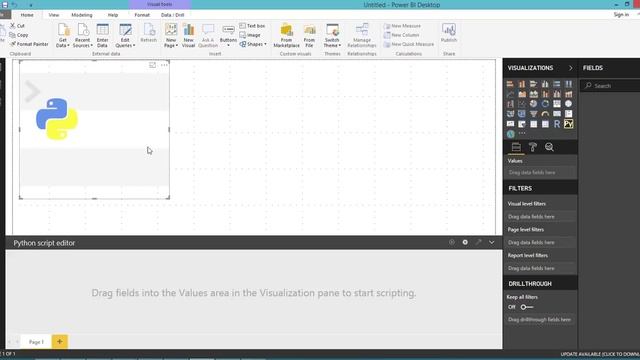Select the KPI visual
This screenshot has height=360, width=640.
(x=510, y=124)
